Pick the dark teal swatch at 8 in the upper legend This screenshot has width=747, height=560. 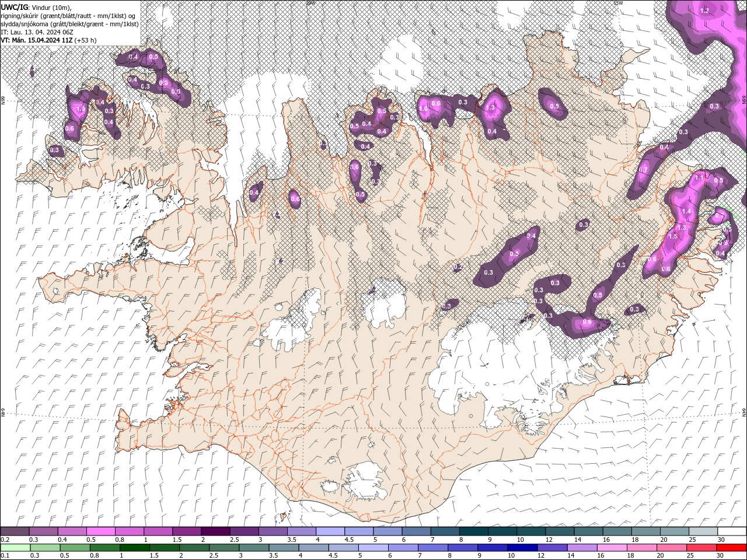[x=474, y=531]
